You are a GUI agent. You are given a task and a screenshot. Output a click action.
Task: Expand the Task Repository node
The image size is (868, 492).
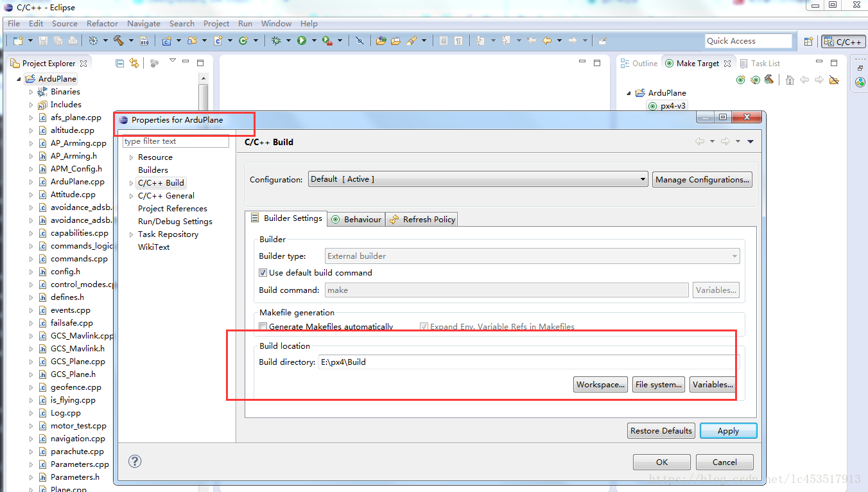pos(131,234)
